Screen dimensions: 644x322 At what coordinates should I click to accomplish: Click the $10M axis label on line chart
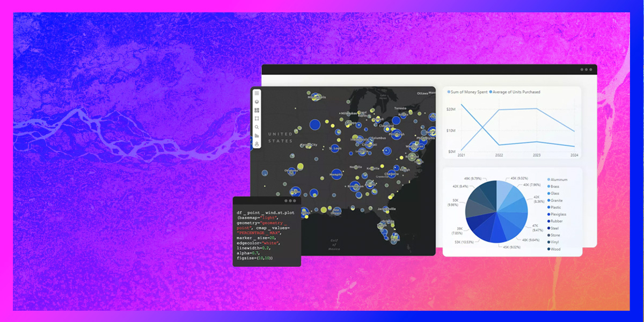pyautogui.click(x=451, y=130)
